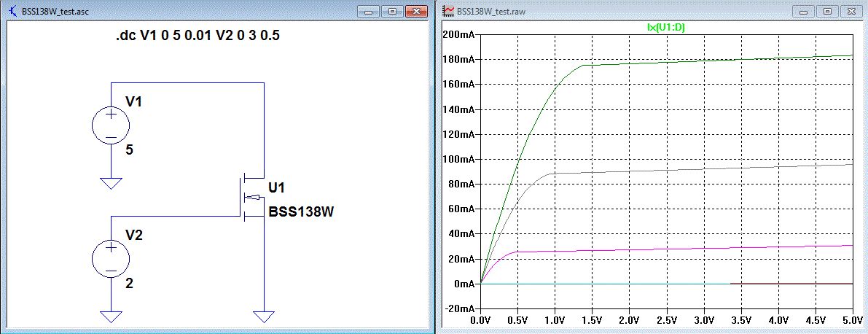Click the 200mA y-axis label
The width and height of the screenshot is (868, 334).
(x=460, y=34)
